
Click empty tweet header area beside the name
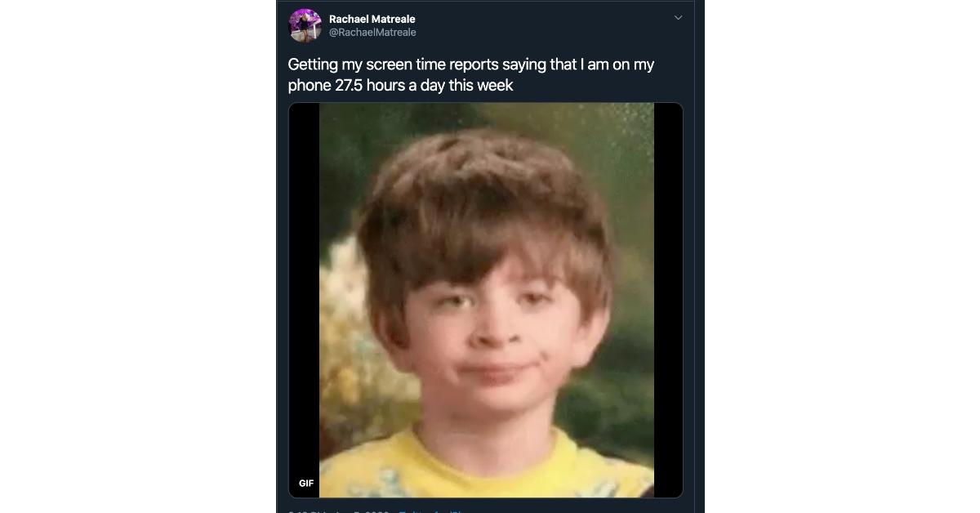[539, 25]
